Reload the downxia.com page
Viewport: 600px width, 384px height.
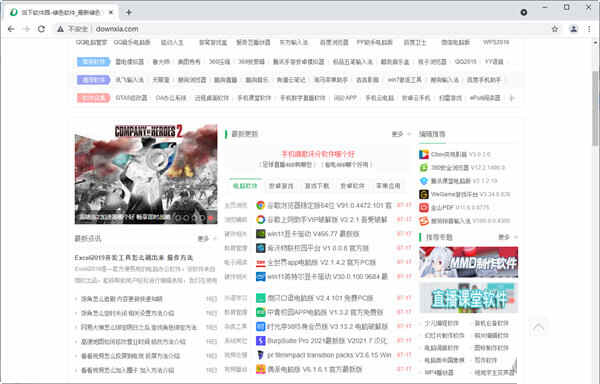click(x=41, y=29)
